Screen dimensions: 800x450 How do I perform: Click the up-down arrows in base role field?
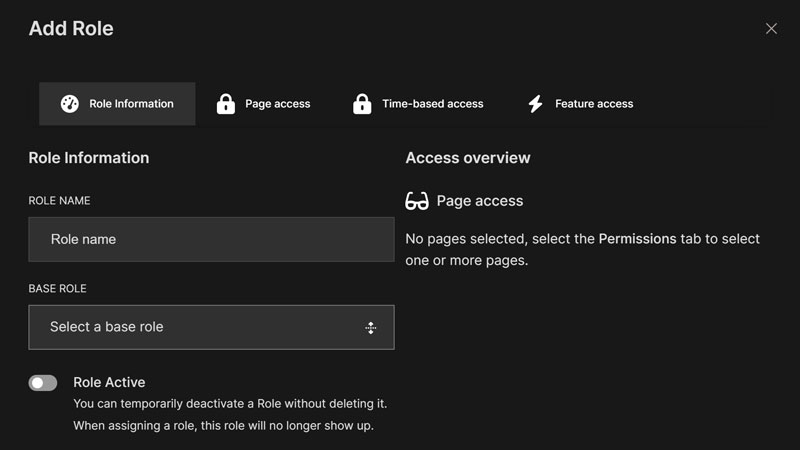tap(370, 328)
